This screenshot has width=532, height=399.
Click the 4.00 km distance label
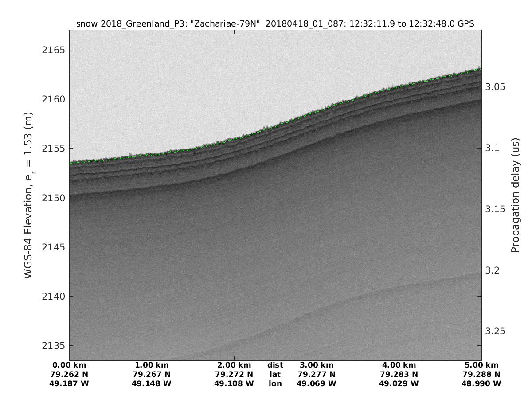pyautogui.click(x=399, y=365)
